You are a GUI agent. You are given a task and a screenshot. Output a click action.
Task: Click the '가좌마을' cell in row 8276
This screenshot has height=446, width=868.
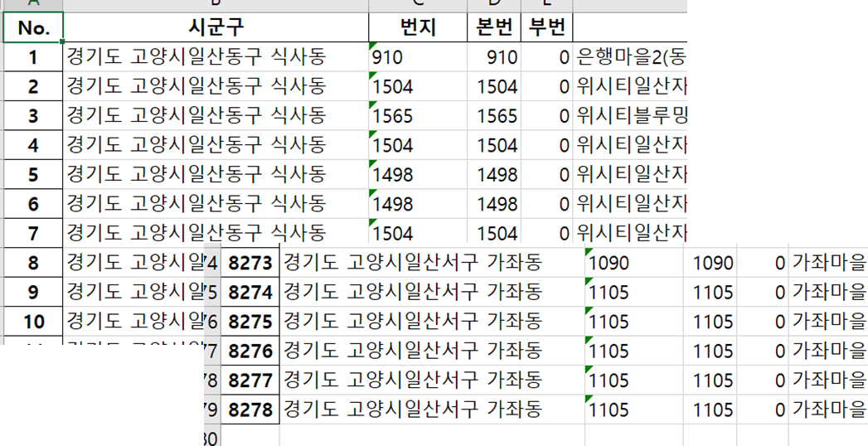pyautogui.click(x=829, y=351)
